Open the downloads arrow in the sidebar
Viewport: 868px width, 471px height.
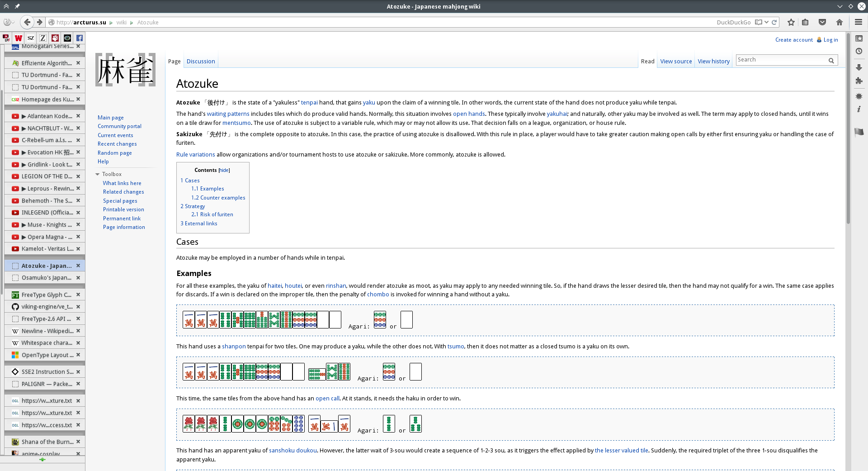pos(859,67)
